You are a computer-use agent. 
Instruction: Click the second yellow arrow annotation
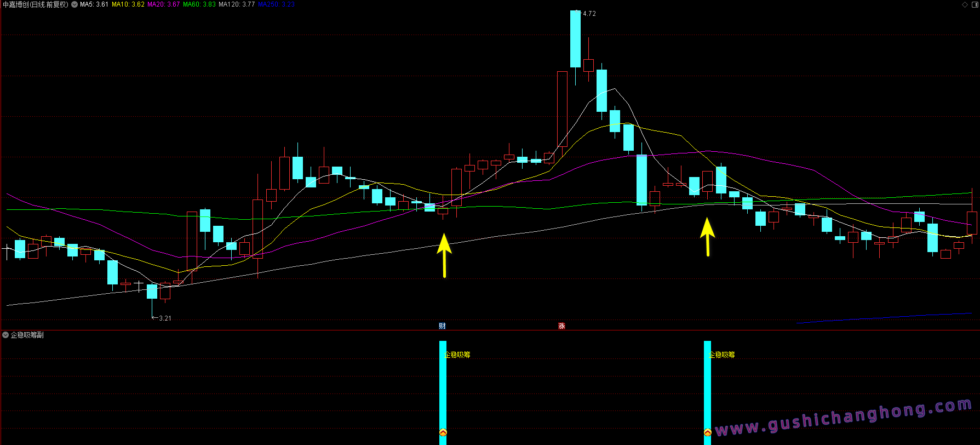coord(708,237)
